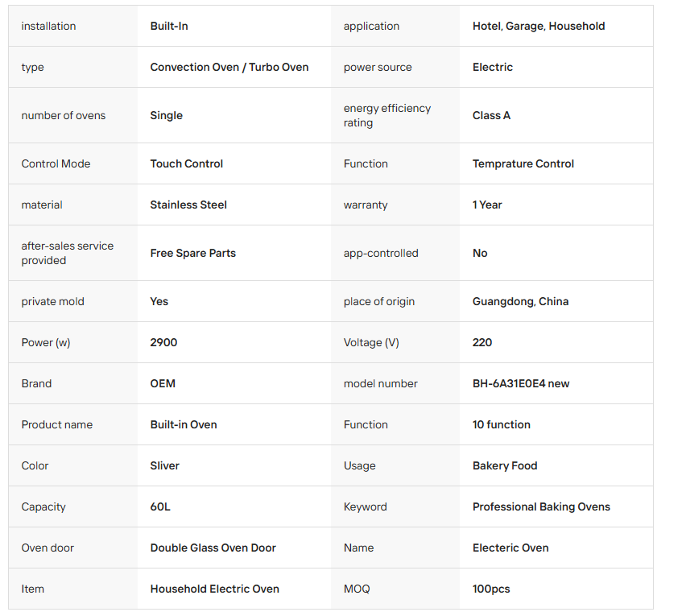Screen dimensions: 682x616
Task: Click the 'Household Electric Oven' item value
Action: point(215,589)
